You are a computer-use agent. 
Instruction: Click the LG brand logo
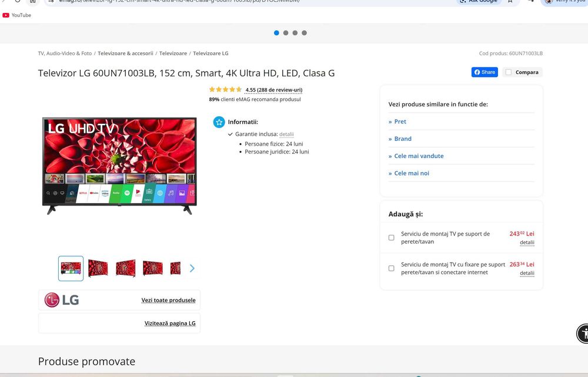[62, 300]
